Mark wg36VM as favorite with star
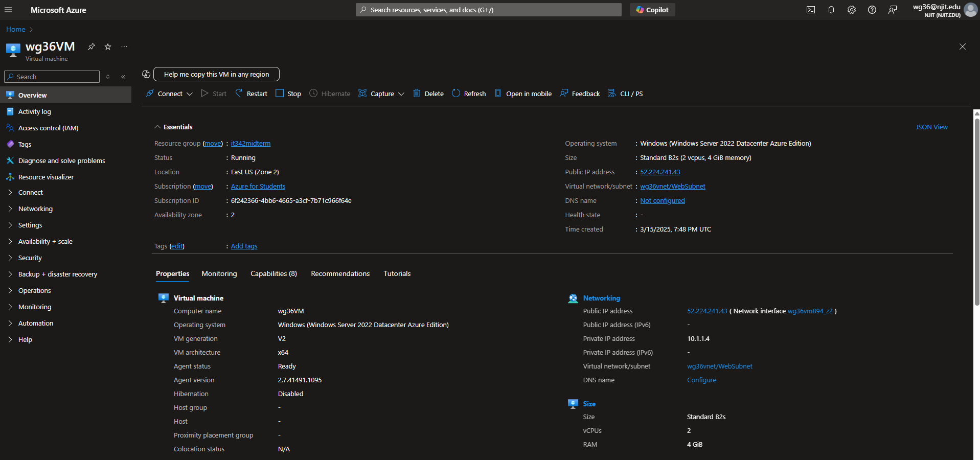The width and height of the screenshot is (980, 460). [x=108, y=47]
